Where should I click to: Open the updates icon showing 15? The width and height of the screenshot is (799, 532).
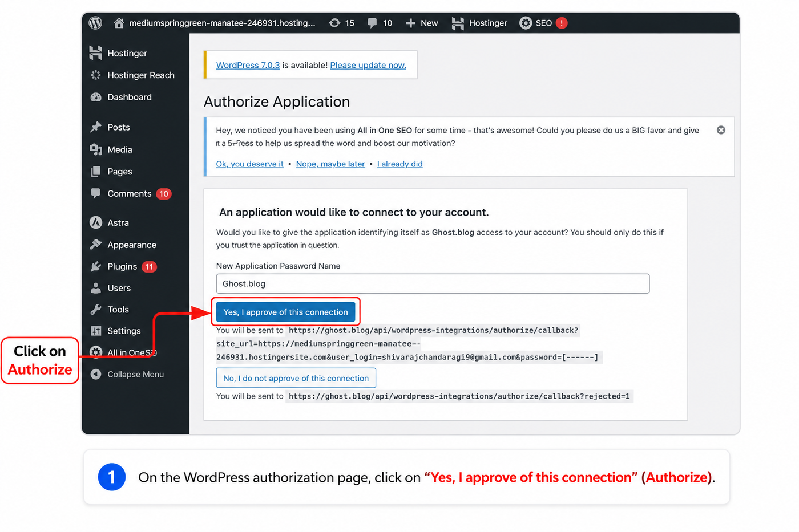tap(334, 23)
